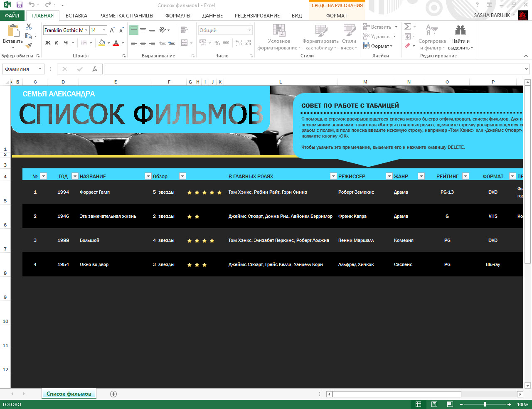Click the 100% zoom level
532x409 pixels.
pyautogui.click(x=522, y=404)
